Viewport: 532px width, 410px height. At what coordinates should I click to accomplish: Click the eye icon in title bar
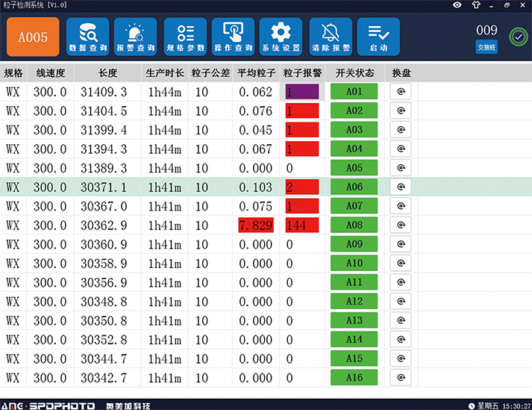(x=457, y=4)
